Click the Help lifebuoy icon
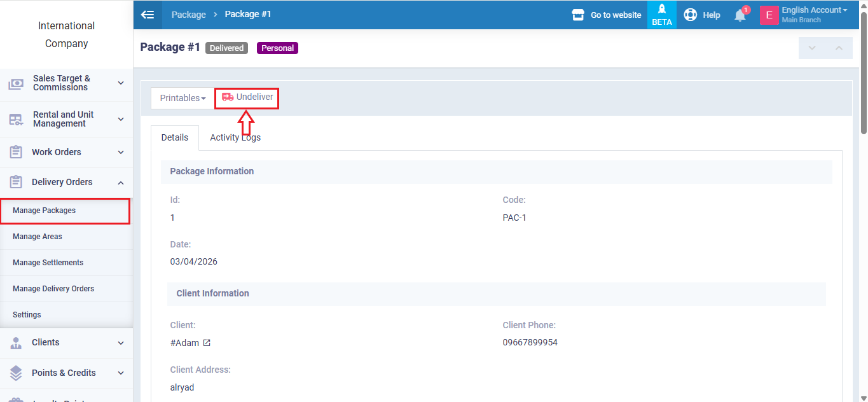The height and width of the screenshot is (402, 868). [x=690, y=15]
